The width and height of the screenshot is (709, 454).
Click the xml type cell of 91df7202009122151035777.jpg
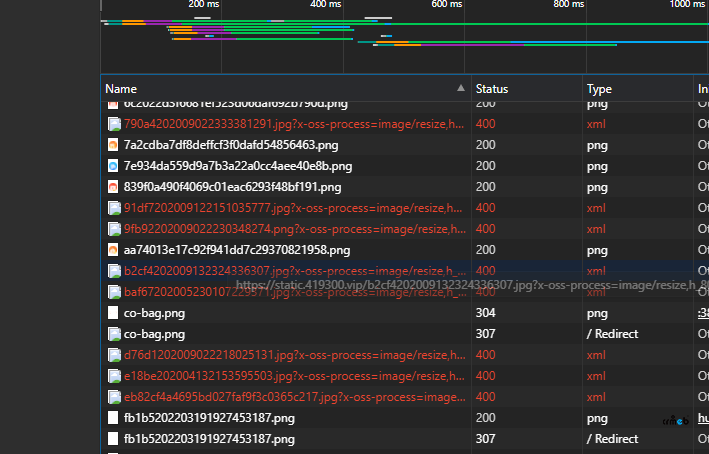(x=596, y=208)
